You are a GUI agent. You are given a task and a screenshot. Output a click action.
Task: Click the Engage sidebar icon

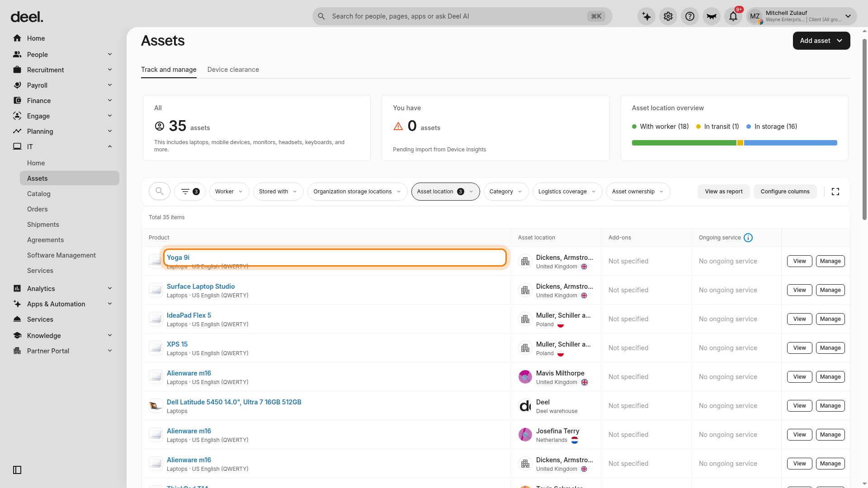(17, 116)
